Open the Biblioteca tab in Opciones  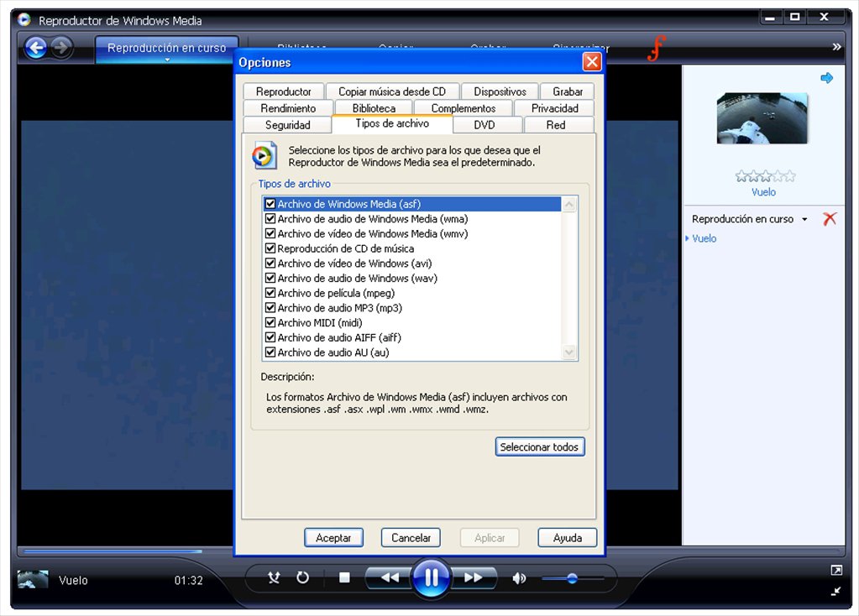tap(374, 108)
